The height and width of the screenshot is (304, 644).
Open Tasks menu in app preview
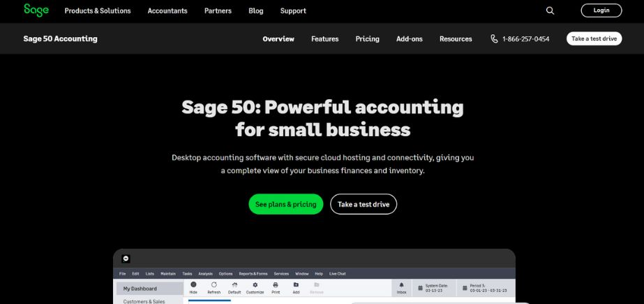(187, 273)
